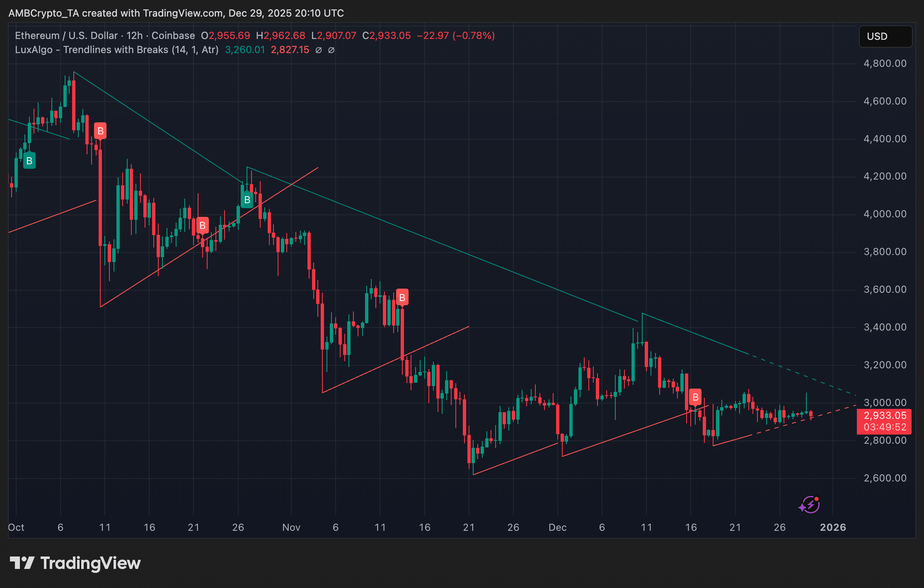Click the red B marker in mid-November
Viewport: 924px width, 588px height.
tap(402, 298)
